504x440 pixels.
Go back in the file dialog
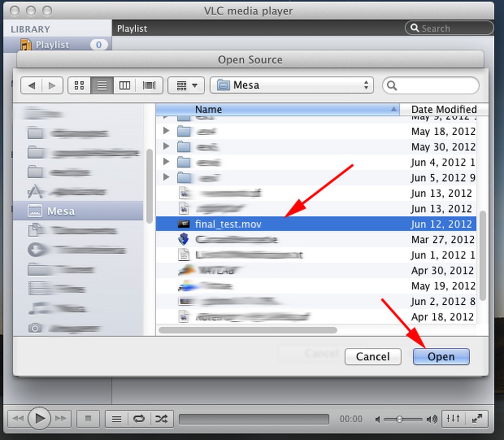(x=31, y=86)
